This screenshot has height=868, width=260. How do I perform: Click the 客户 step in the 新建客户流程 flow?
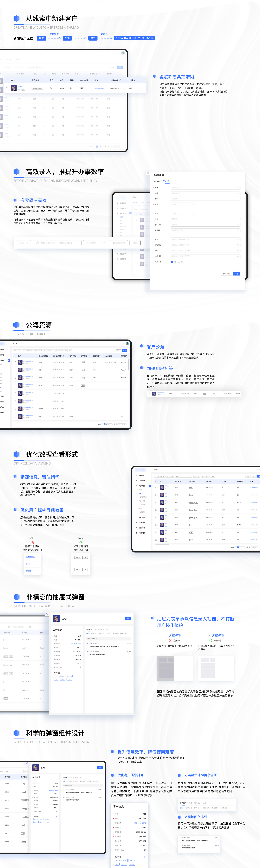point(93,38)
